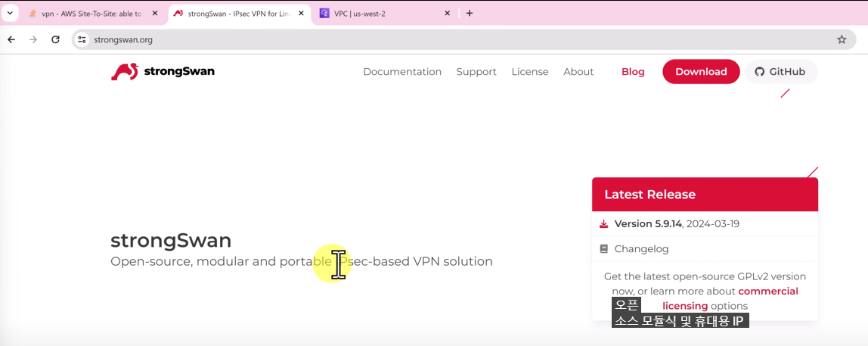Reload the strongswan.org page
The image size is (868, 346).
[x=55, y=39]
